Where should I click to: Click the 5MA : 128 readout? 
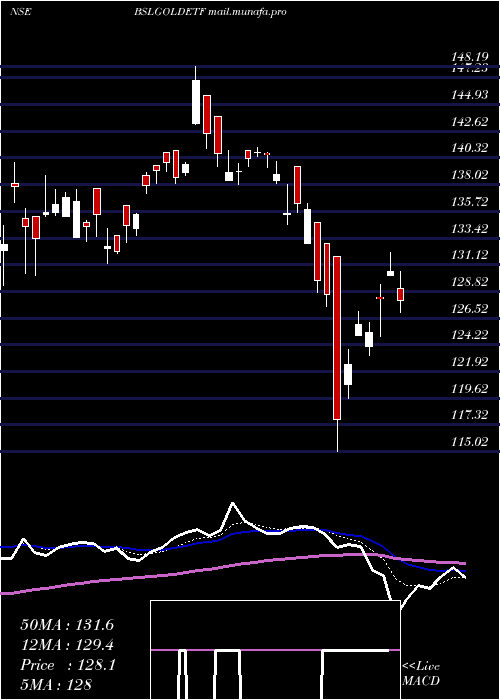click(x=56, y=685)
